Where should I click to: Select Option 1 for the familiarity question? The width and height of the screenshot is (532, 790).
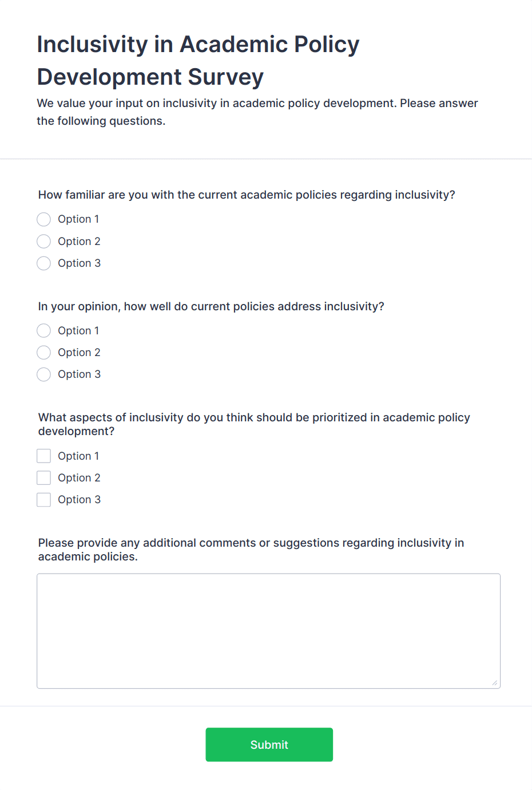click(43, 219)
